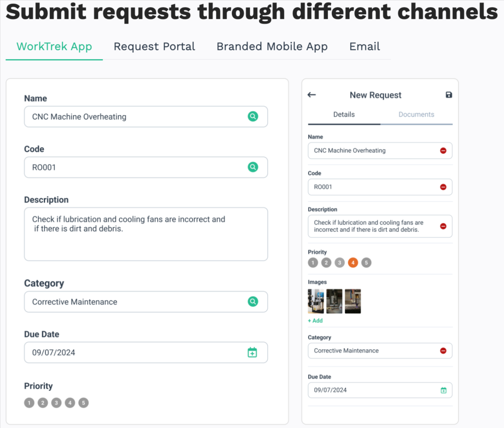Open the Category field lookup search
The height and width of the screenshot is (428, 504).
coord(253,302)
